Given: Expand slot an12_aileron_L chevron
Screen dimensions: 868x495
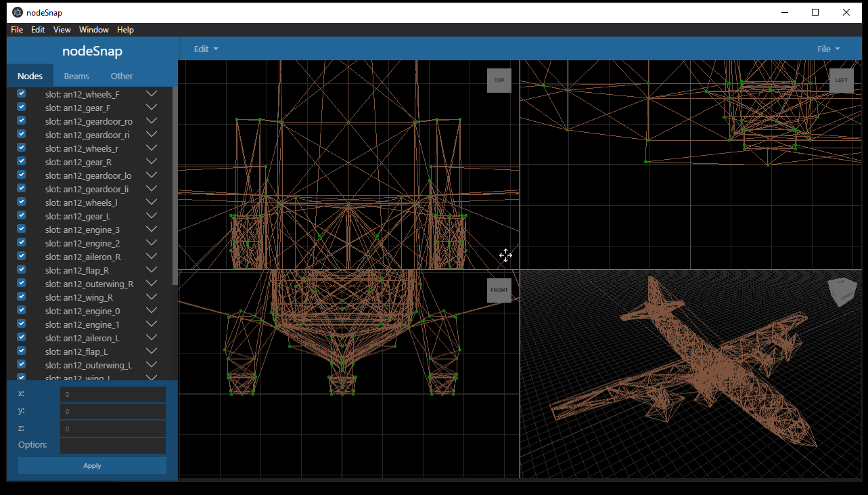Looking at the screenshot, I should coord(152,338).
